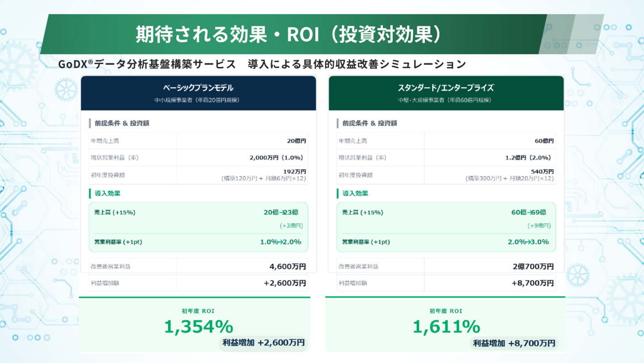Image resolution: width=644 pixels, height=363 pixels.
Task: Click the 売上高 (+15%) row on right card
Action: point(446,213)
